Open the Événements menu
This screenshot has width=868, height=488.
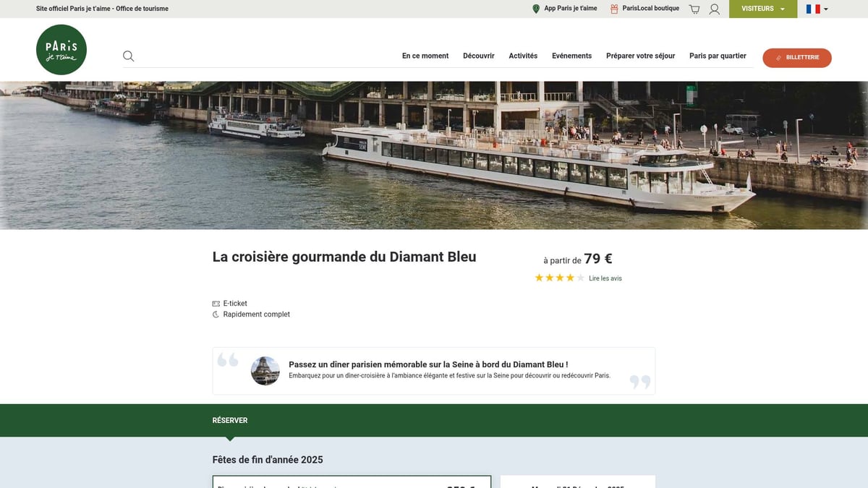click(x=571, y=55)
